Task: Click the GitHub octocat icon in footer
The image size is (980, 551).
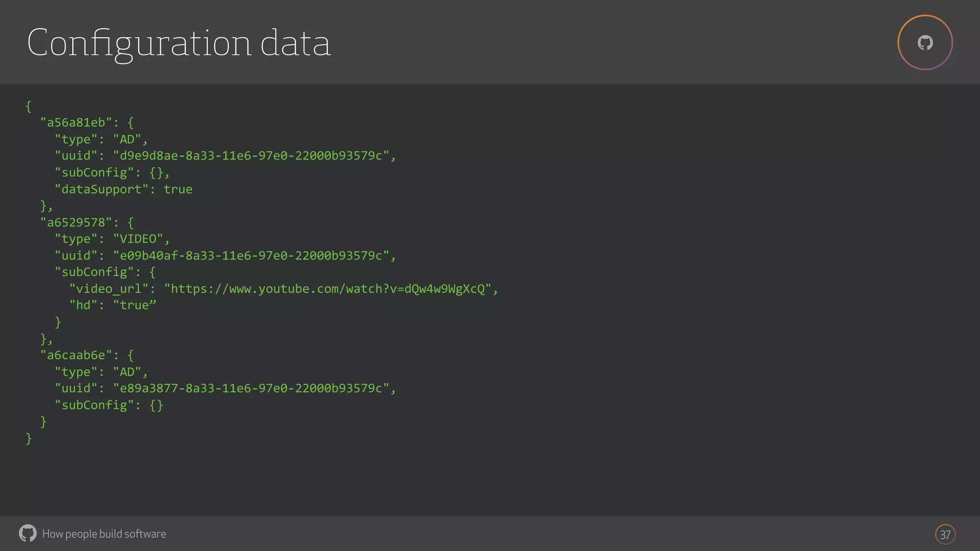Action: click(28, 533)
